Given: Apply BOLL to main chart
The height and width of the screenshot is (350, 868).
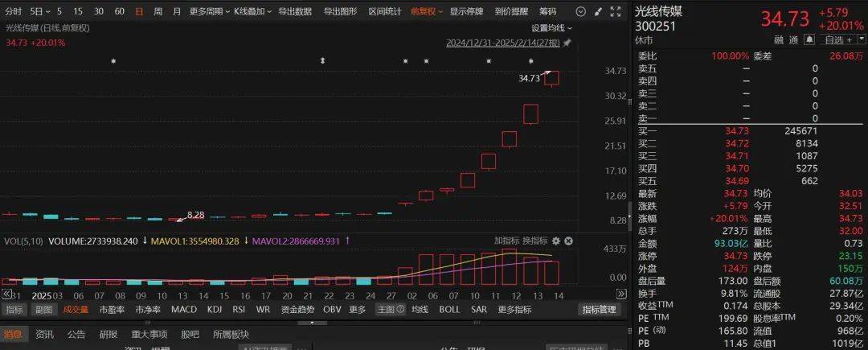Looking at the screenshot, I should (449, 310).
